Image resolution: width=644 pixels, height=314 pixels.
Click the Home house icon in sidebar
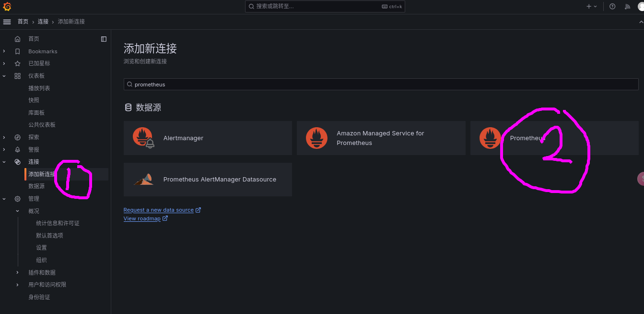pyautogui.click(x=18, y=39)
